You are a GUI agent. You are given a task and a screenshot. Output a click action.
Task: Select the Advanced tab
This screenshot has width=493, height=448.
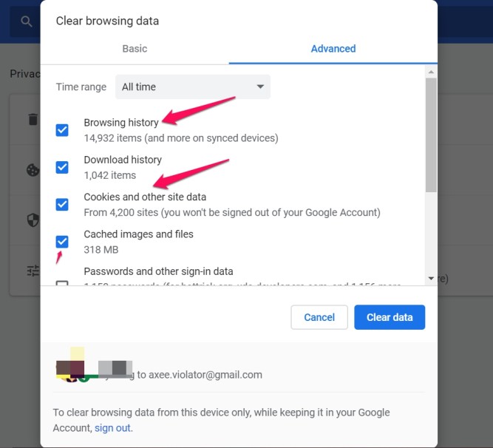click(333, 49)
